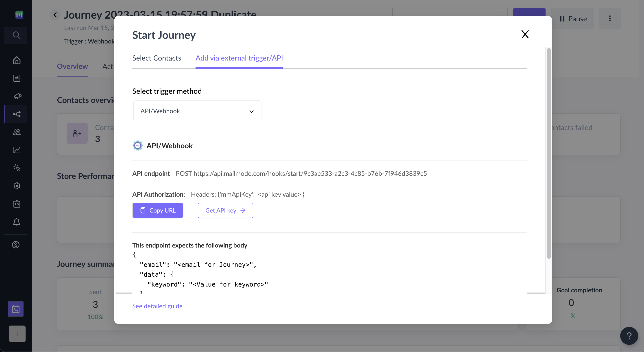Expand the API/Webhook trigger method dropdown

coord(197,111)
